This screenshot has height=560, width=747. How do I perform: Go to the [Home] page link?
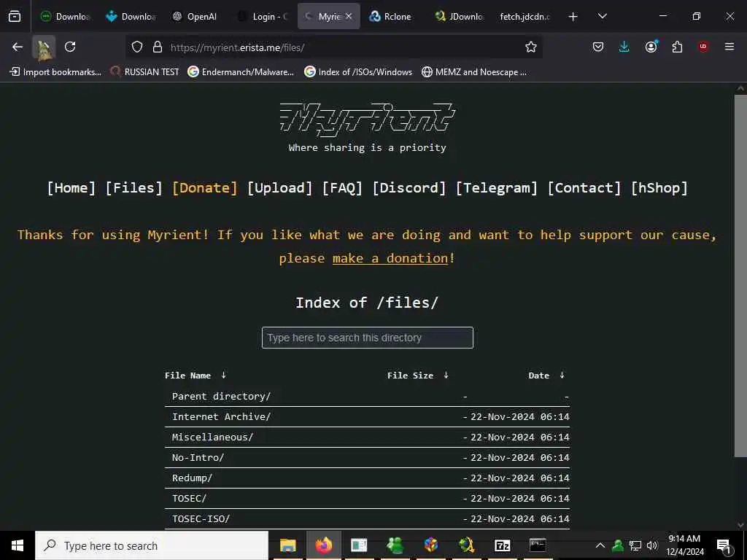[x=71, y=187]
